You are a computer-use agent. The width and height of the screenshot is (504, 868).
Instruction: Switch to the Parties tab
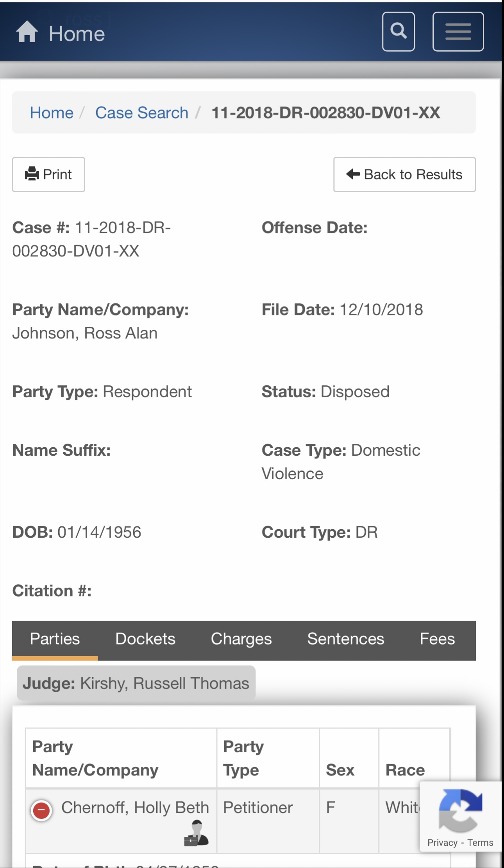(55, 639)
